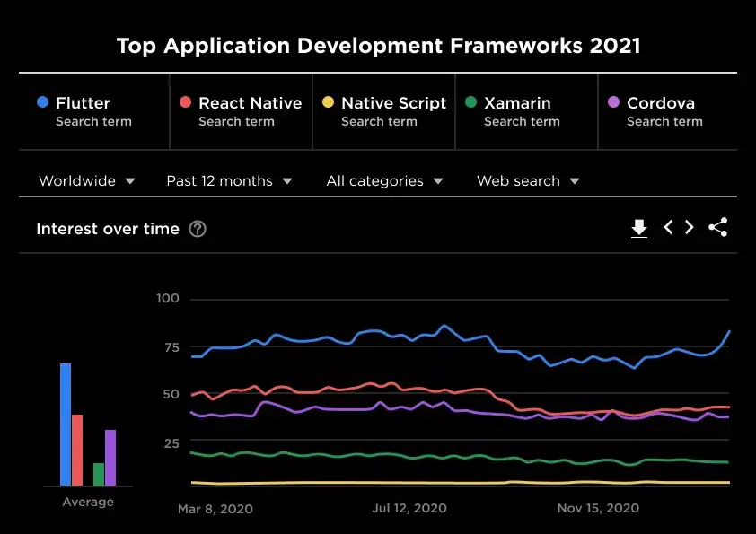The image size is (756, 534).
Task: Click the Mar 8, 2020 axis label
Action: coord(215,509)
